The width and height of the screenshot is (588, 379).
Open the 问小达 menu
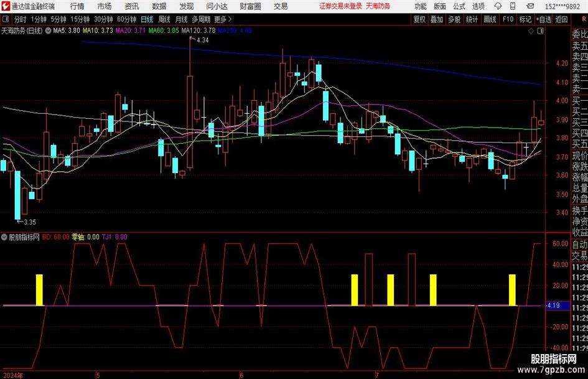(x=217, y=6)
